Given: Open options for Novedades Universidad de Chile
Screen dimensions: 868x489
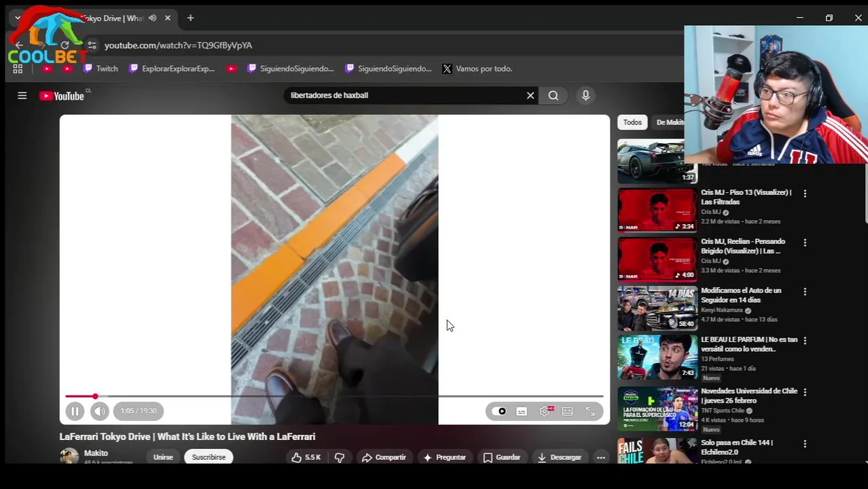Looking at the screenshot, I should point(805,392).
